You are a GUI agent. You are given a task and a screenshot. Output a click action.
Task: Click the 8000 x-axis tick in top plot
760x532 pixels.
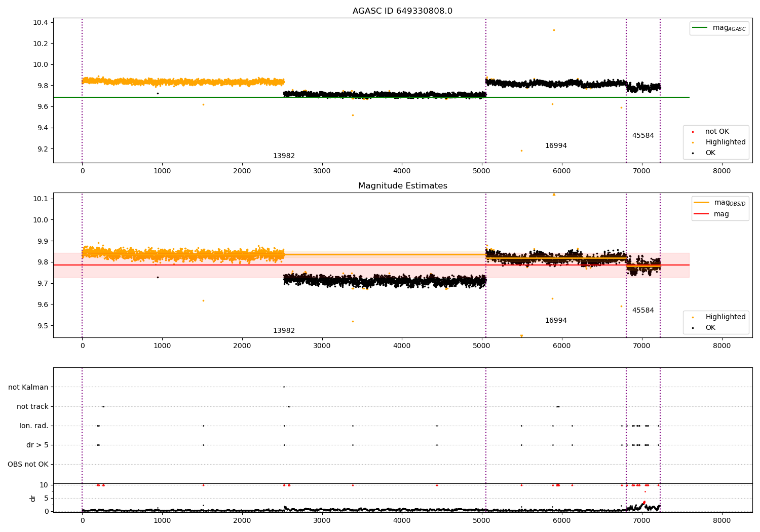pos(722,171)
